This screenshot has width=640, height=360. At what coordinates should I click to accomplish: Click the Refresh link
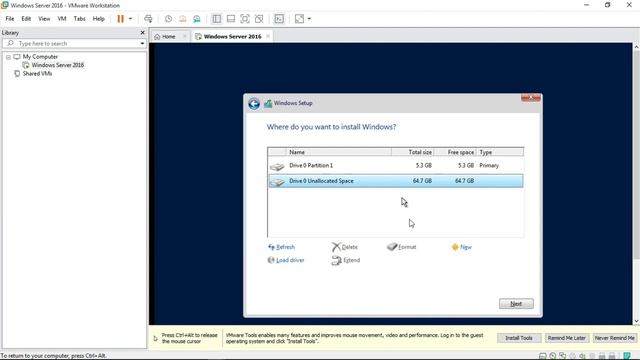point(281,247)
